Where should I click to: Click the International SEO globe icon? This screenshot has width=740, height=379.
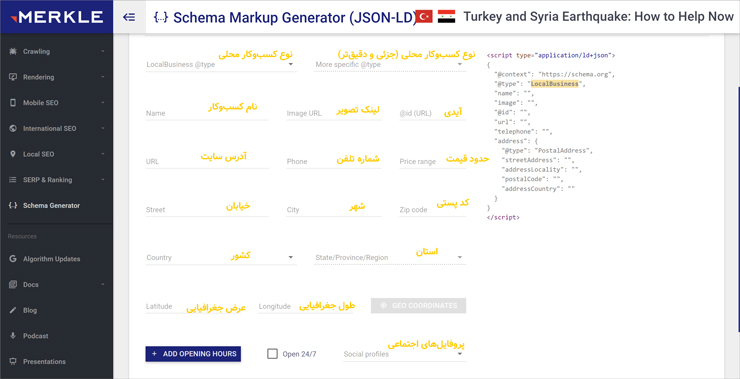coord(13,128)
